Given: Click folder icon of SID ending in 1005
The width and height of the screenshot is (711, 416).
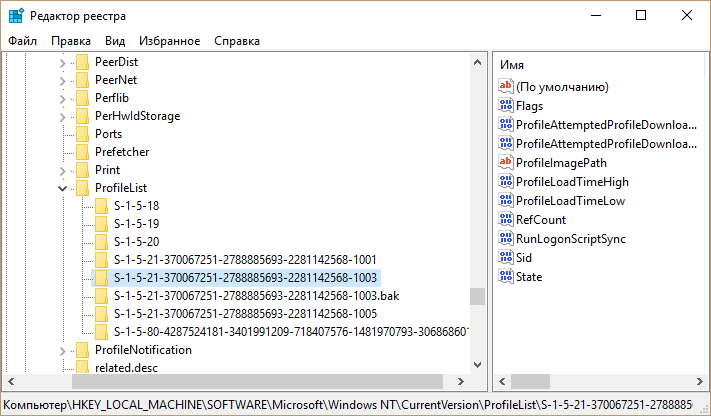Looking at the screenshot, I should [102, 314].
